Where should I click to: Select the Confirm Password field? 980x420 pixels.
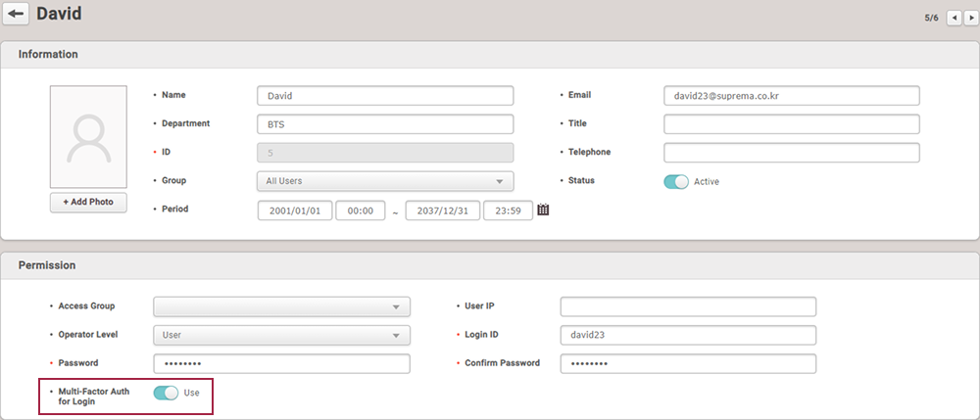tap(688, 364)
